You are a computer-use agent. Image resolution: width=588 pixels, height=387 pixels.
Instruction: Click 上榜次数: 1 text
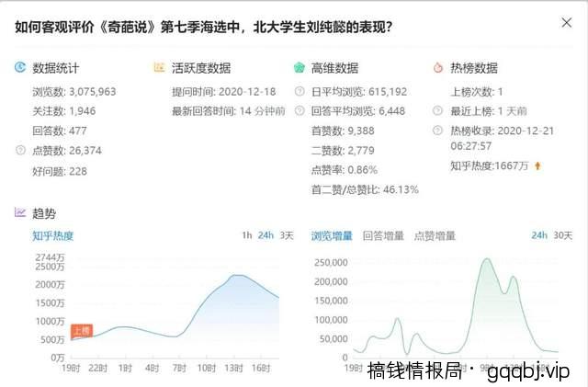pos(477,92)
